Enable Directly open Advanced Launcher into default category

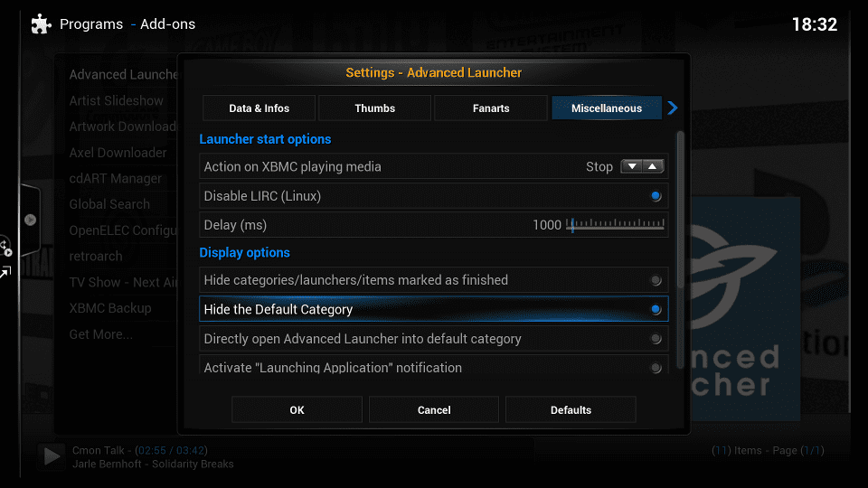656,339
